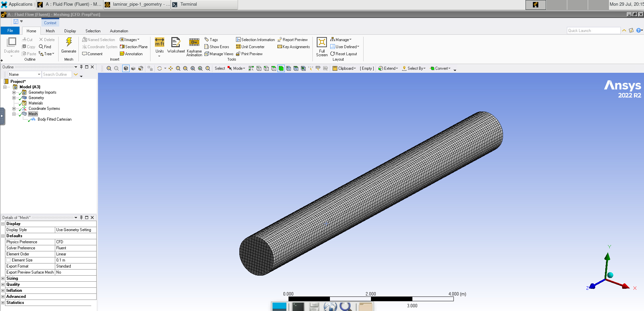Click the Search Outline field

coord(57,74)
